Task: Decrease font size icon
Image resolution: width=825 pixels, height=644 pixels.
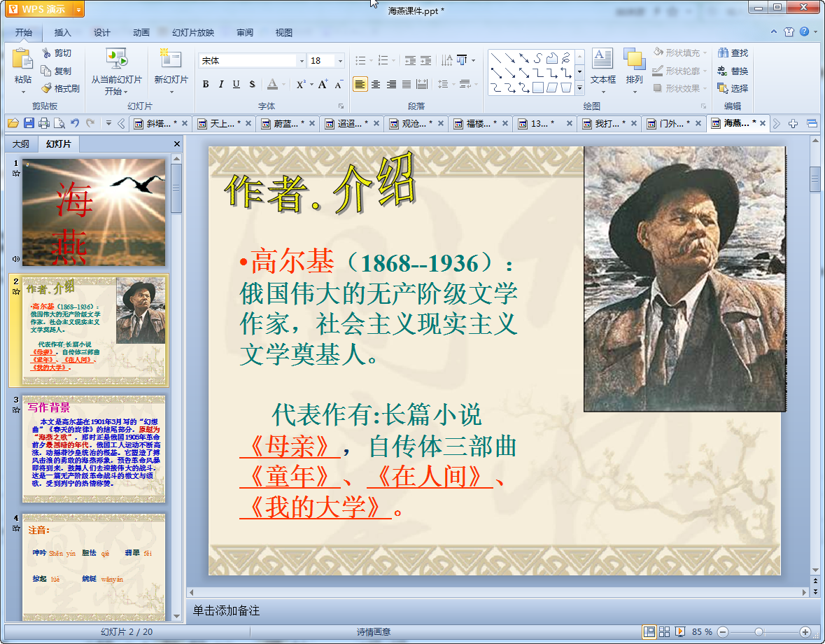Action: tap(338, 84)
